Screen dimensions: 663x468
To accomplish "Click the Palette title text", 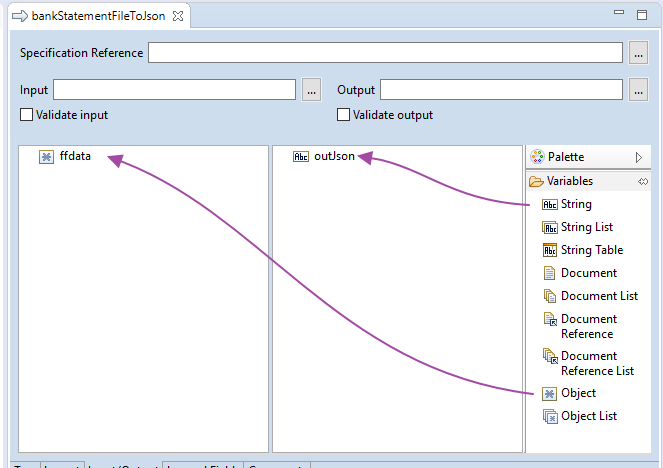I will pyautogui.click(x=566, y=157).
